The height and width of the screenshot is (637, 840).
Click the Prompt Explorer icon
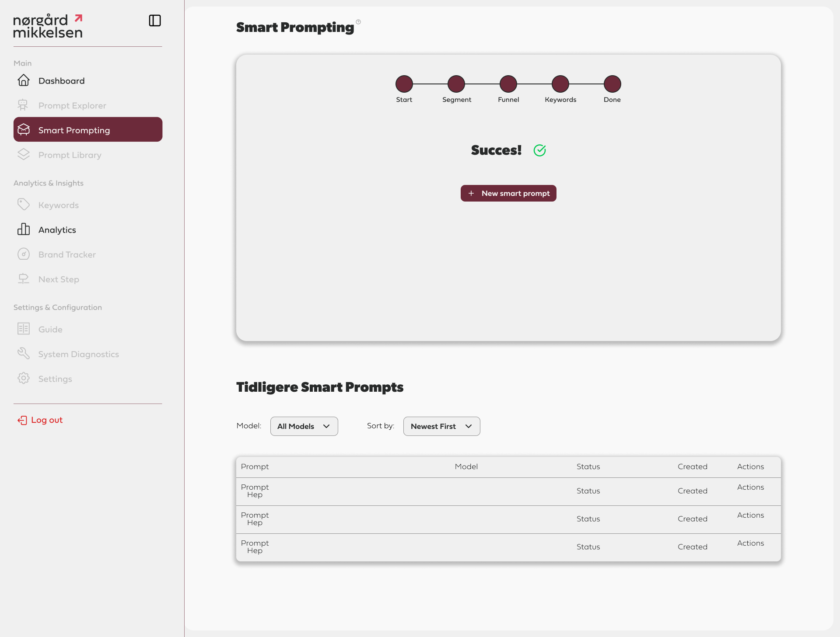[23, 105]
